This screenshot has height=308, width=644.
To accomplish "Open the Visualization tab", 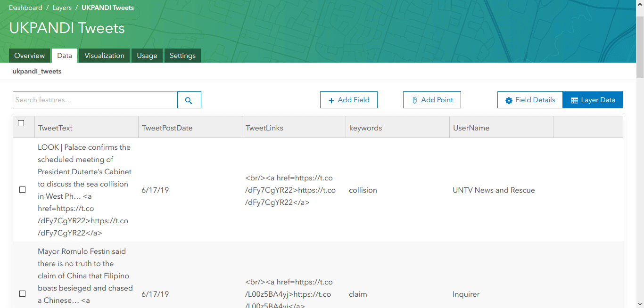I will click(104, 56).
